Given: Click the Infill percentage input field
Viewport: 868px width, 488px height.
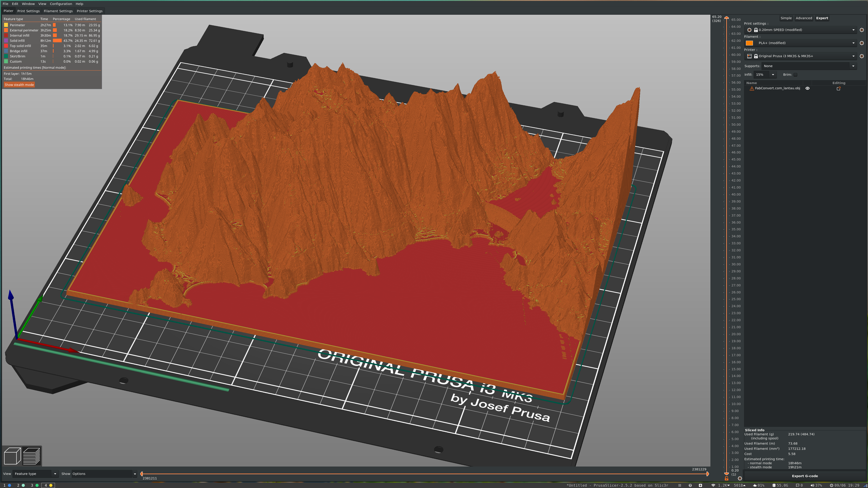Looking at the screenshot, I should [762, 75].
